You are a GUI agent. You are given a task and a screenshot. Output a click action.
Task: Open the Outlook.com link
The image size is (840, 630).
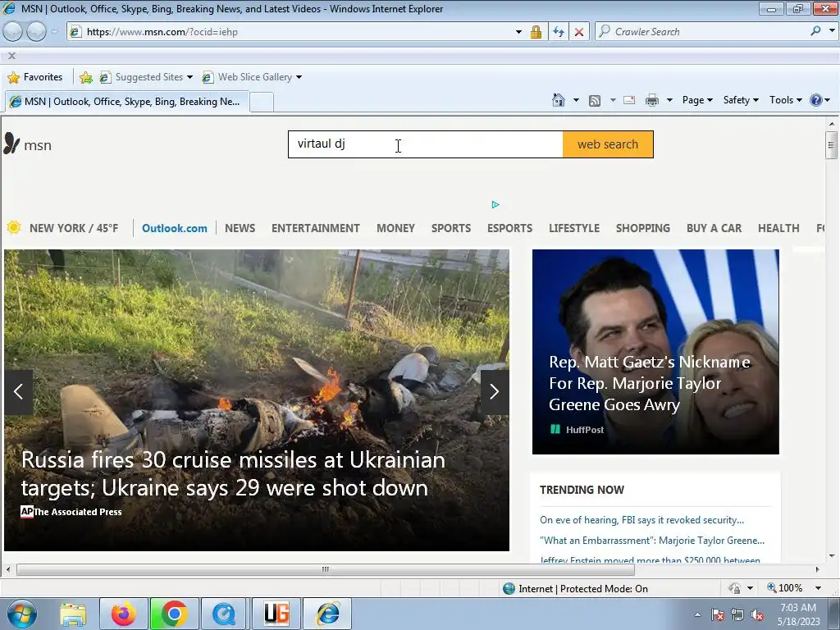coord(174,228)
